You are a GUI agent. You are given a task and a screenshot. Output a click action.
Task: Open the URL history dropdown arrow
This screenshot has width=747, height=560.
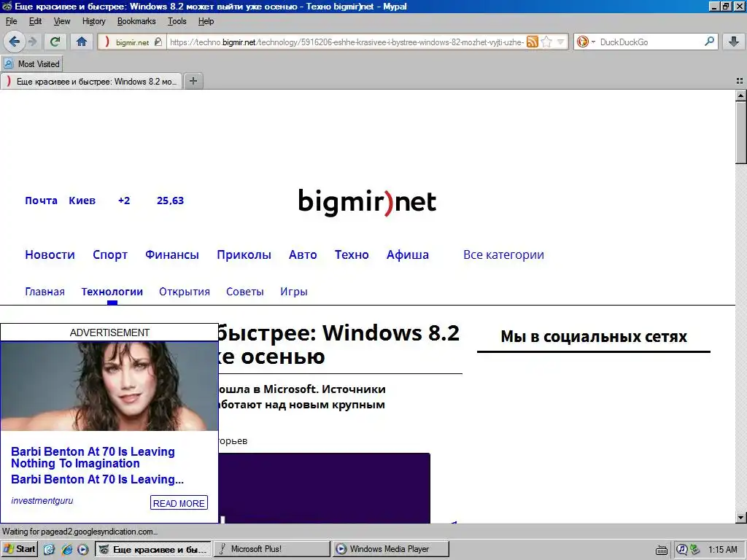click(x=561, y=42)
